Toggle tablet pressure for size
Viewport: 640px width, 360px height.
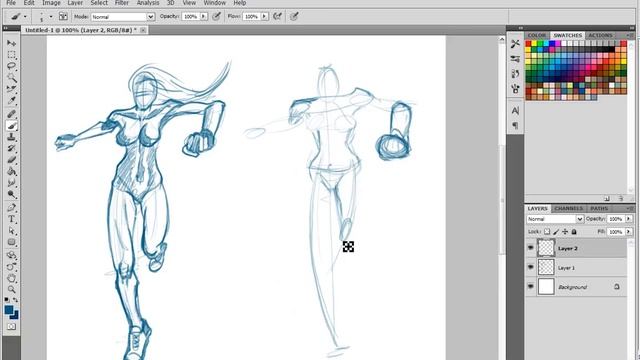[294, 16]
